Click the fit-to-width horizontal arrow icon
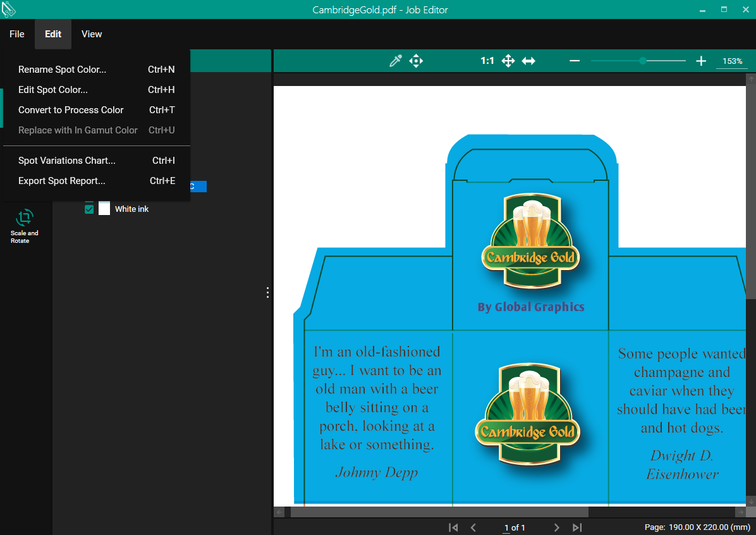 tap(528, 61)
